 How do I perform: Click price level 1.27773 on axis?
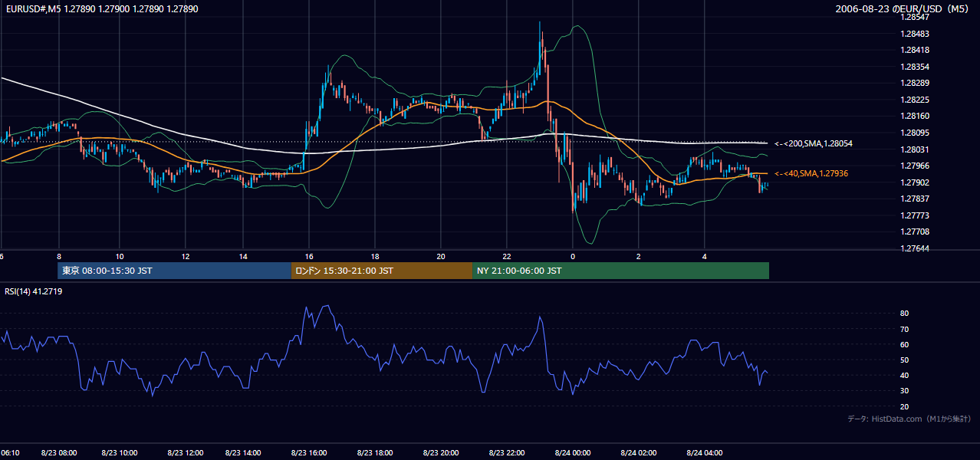point(914,215)
